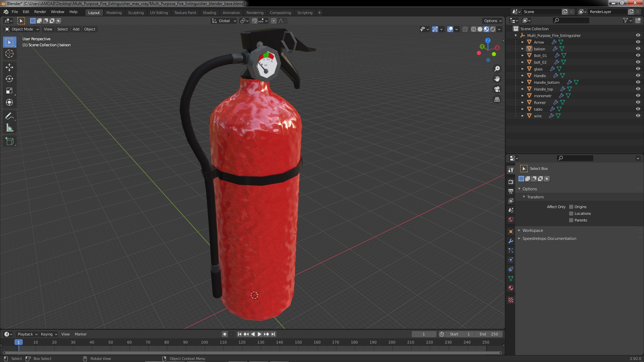
Task: Open the Object Mode dropdown
Action: coord(22,29)
